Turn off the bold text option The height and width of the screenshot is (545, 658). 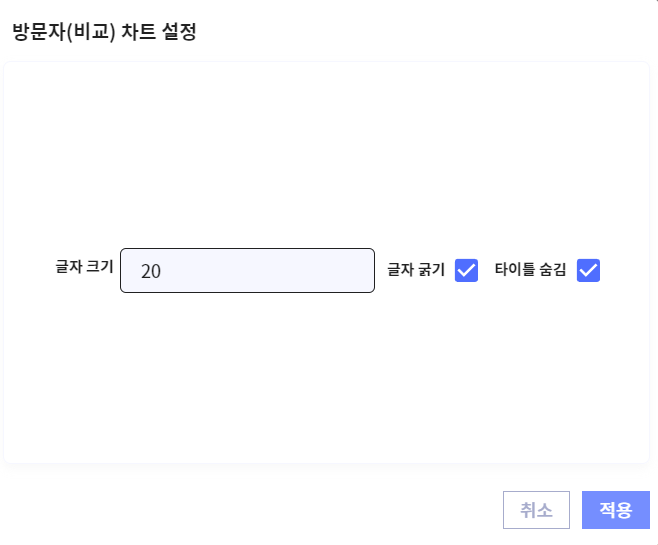click(x=466, y=270)
